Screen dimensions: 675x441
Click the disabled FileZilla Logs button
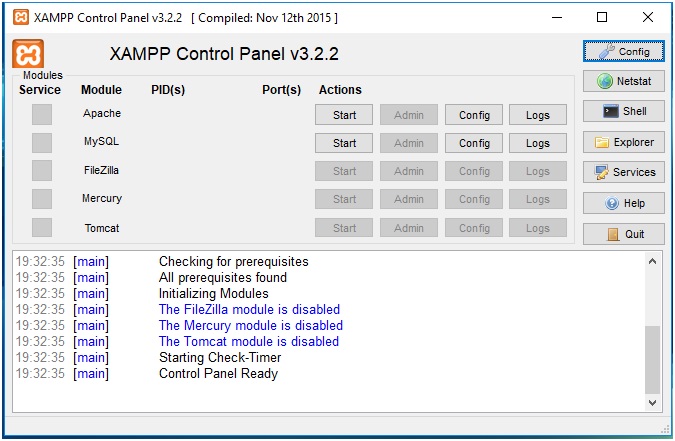[x=538, y=171]
